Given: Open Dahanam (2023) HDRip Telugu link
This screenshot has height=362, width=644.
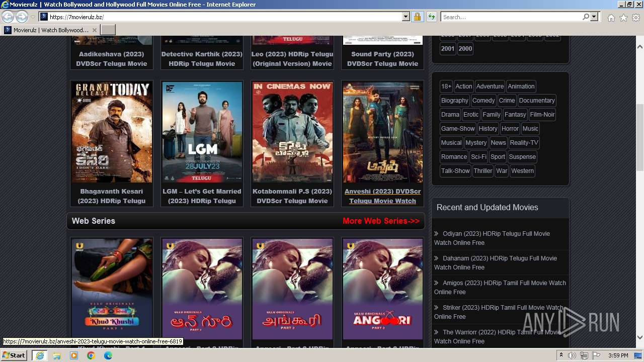Looking at the screenshot, I should coord(496,263).
